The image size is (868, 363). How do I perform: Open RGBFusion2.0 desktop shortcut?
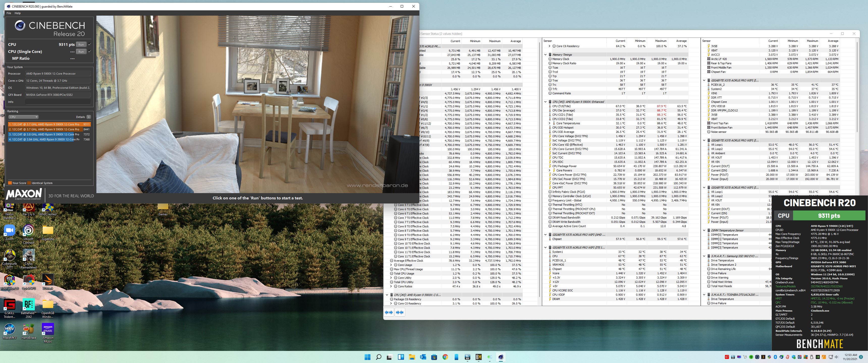[9, 282]
